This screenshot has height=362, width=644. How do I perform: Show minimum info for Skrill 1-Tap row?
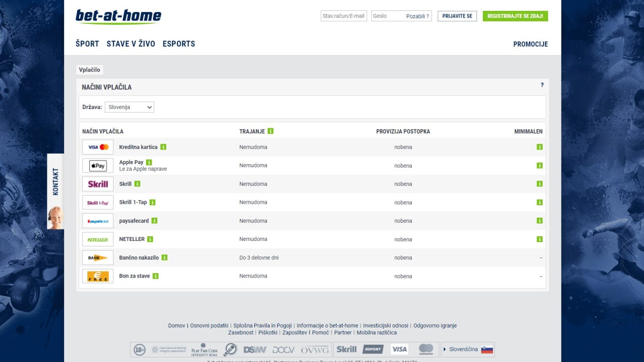(x=540, y=202)
